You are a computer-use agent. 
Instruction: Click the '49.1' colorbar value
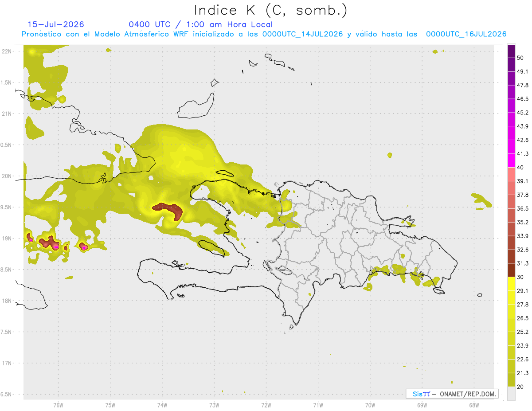pos(523,71)
